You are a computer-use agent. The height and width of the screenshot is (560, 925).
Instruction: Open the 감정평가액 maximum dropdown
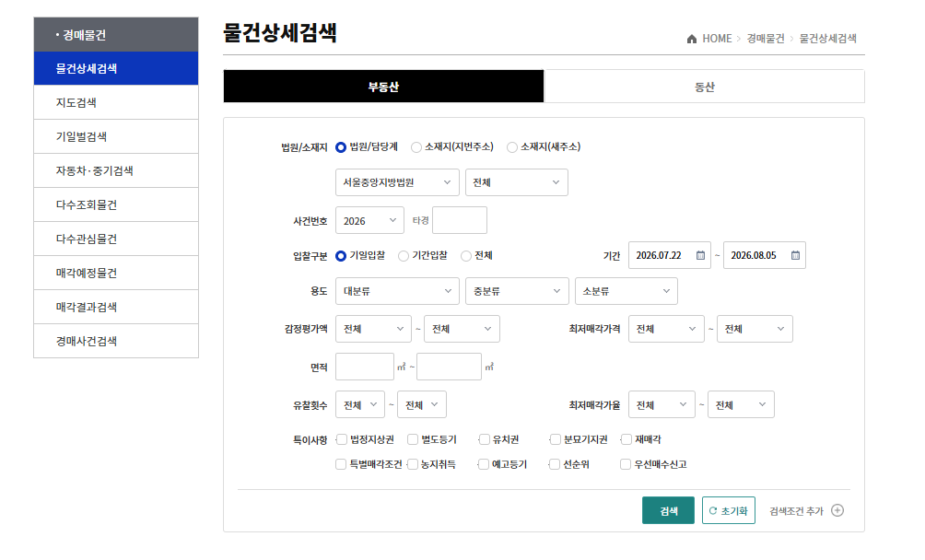click(x=462, y=329)
